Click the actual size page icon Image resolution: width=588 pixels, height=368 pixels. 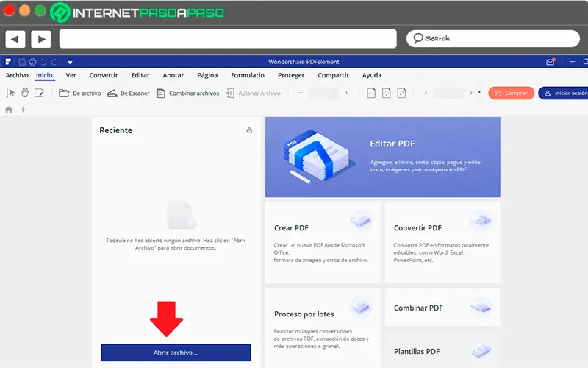(x=401, y=93)
